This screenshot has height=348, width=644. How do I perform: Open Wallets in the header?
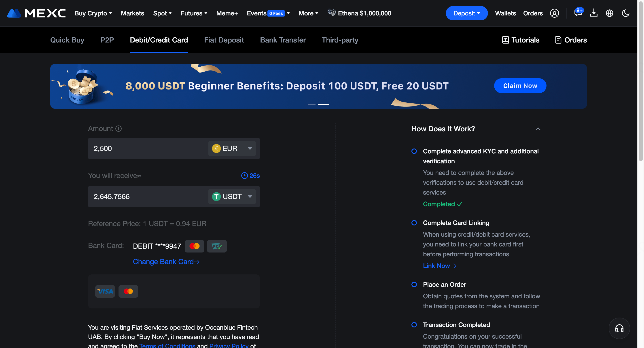point(505,13)
